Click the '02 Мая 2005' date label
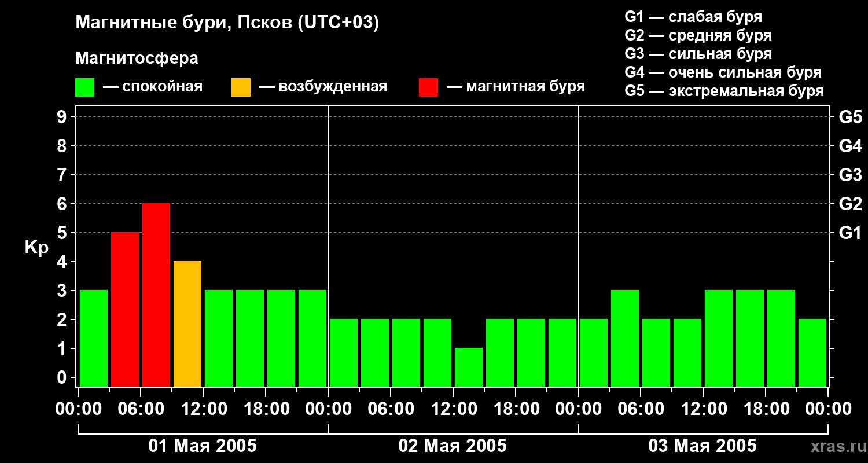Screen dimensions: 868x463 click(x=453, y=446)
